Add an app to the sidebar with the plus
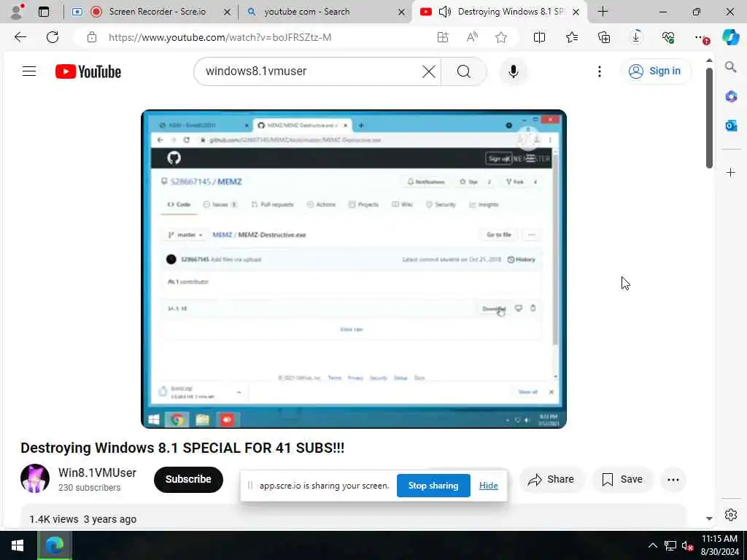This screenshot has height=560, width=747. click(x=731, y=172)
